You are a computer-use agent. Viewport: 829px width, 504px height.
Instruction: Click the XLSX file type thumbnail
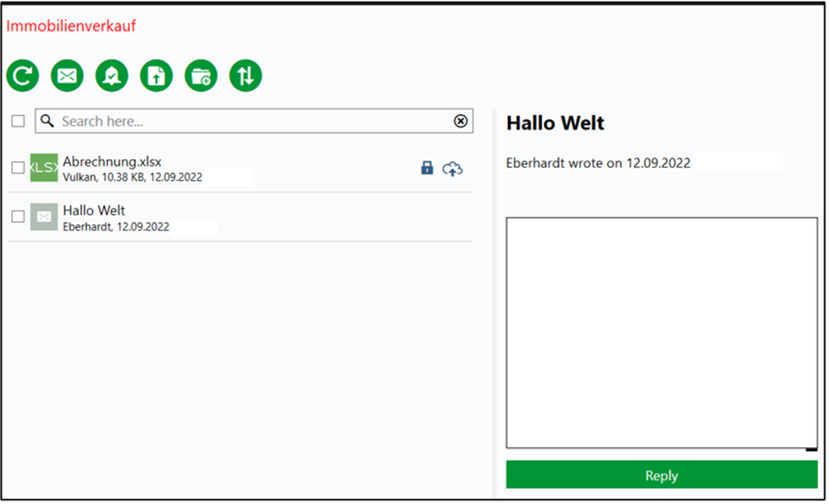pyautogui.click(x=44, y=167)
